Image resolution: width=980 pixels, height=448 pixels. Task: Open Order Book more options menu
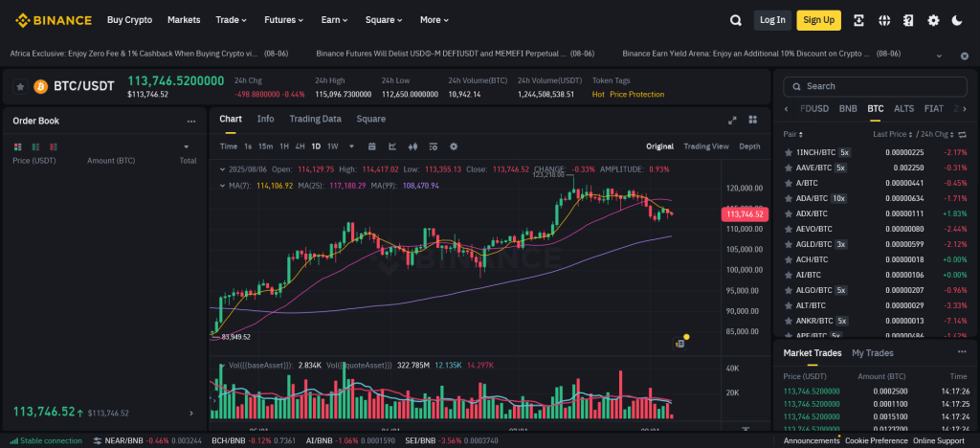(x=191, y=122)
